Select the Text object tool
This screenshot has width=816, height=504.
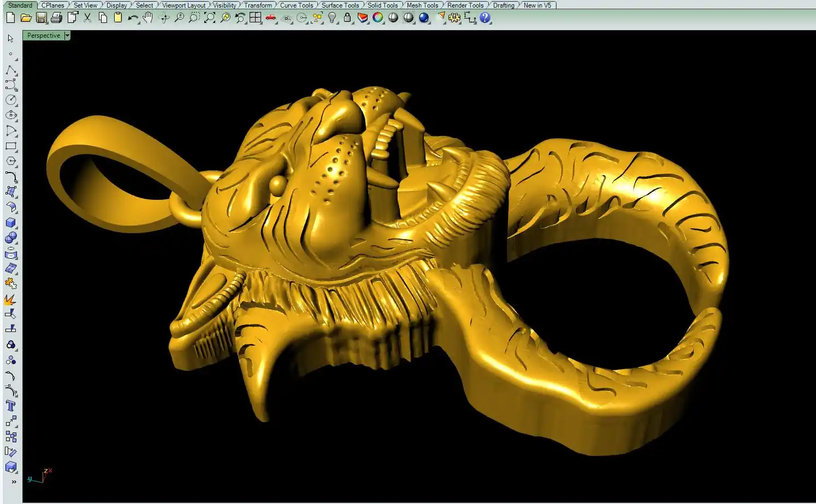pos(10,406)
